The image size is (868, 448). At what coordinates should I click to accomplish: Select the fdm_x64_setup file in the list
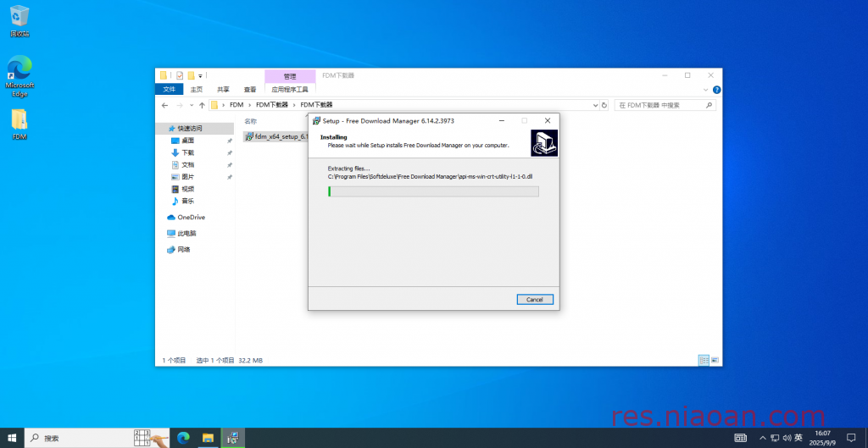pos(276,136)
